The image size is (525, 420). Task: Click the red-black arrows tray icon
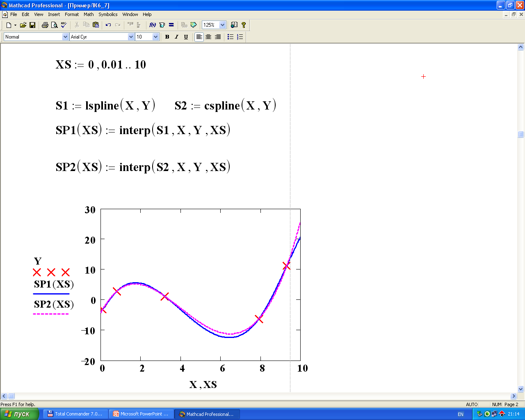(502, 414)
